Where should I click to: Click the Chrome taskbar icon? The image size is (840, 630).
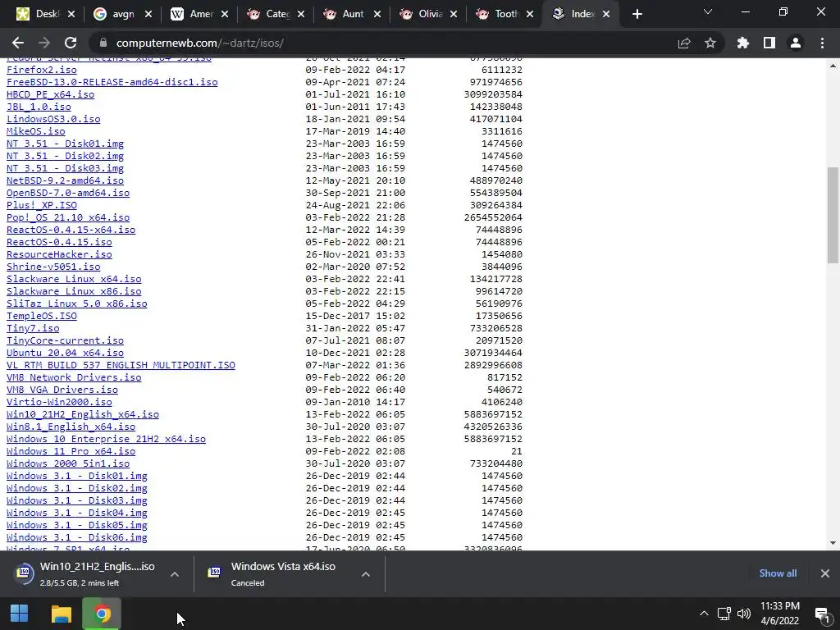(x=102, y=614)
